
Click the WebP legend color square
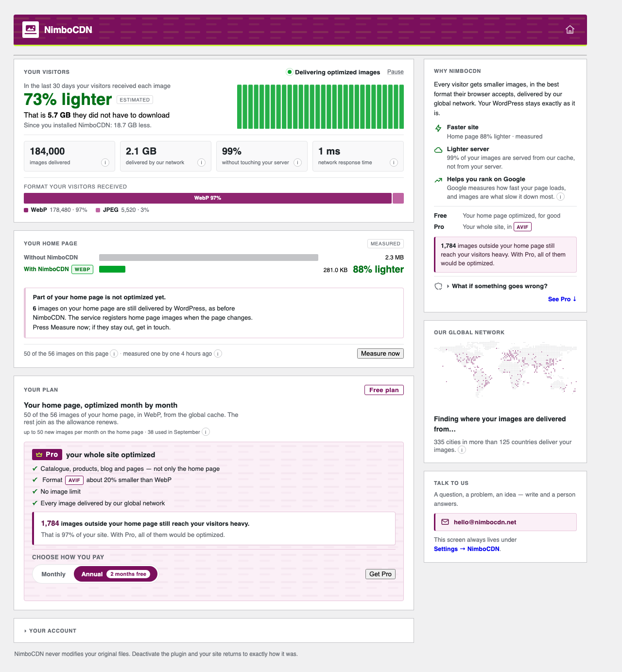26,210
